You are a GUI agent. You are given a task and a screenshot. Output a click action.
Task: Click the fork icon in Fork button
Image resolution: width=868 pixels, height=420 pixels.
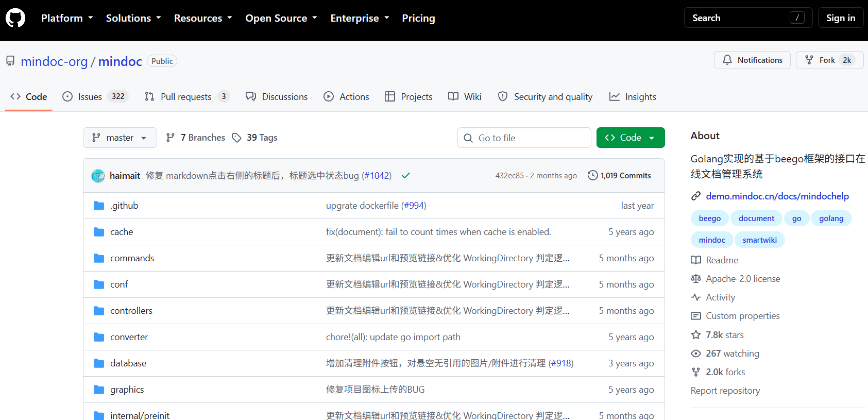(x=809, y=60)
